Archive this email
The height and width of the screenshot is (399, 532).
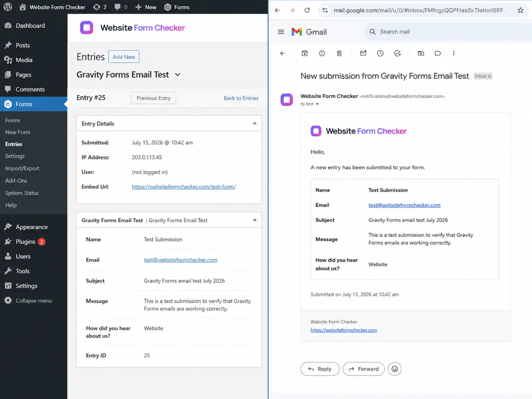(x=305, y=53)
